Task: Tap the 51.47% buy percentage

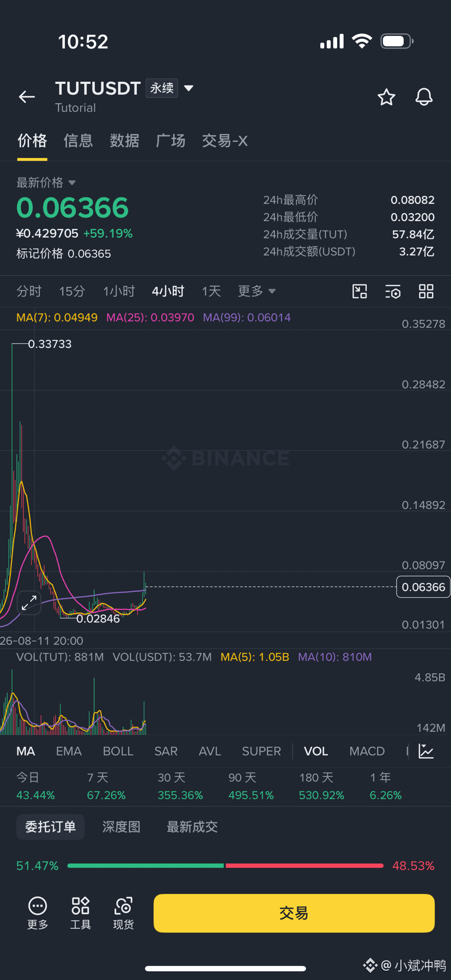Action: click(x=37, y=866)
